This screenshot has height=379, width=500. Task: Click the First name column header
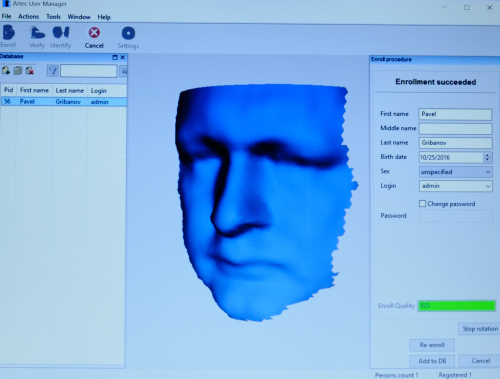pyautogui.click(x=34, y=90)
